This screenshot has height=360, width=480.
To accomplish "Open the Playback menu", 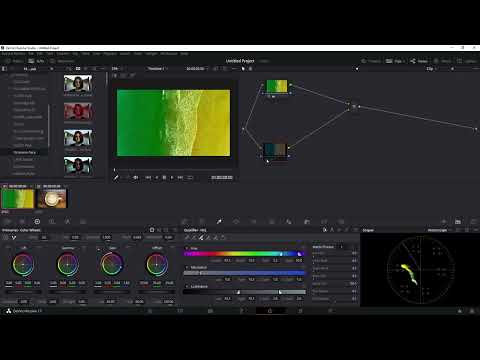I will point(110,54).
